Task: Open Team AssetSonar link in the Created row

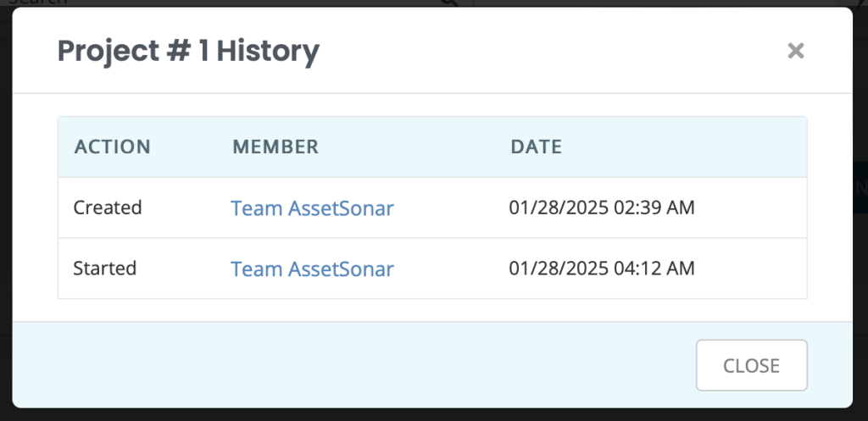Action: [x=312, y=208]
